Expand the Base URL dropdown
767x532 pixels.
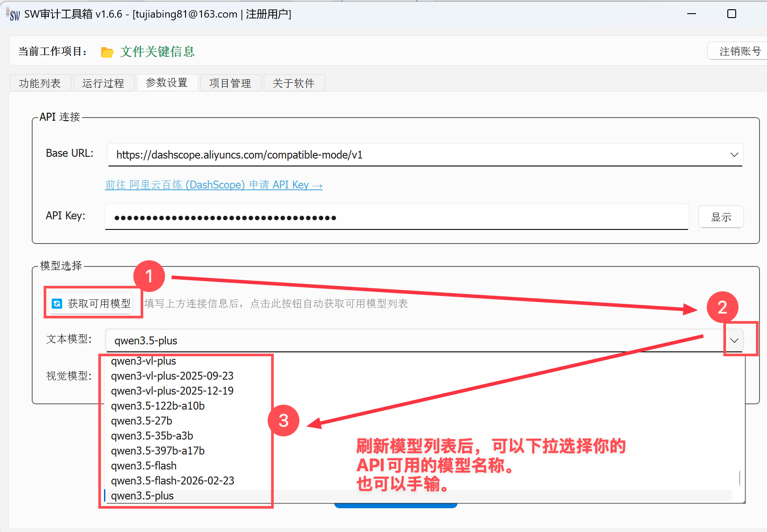coord(734,155)
